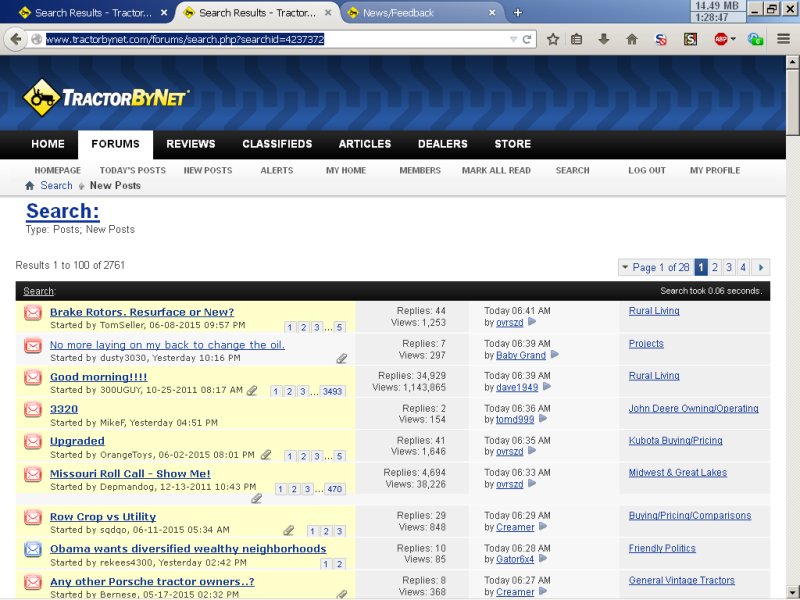Reload the page with the refresh icon
Image resolution: width=800 pixels, height=600 pixels.
click(527, 39)
